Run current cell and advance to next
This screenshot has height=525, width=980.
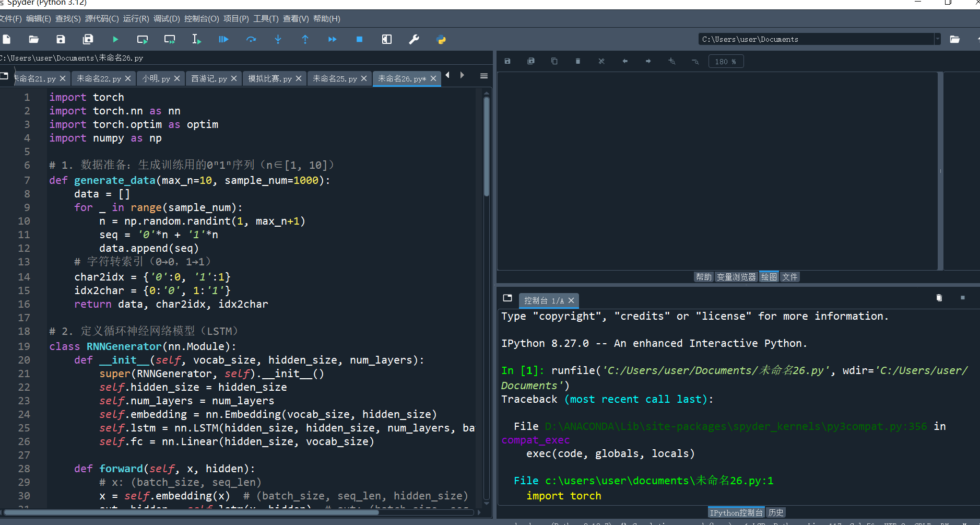click(170, 39)
